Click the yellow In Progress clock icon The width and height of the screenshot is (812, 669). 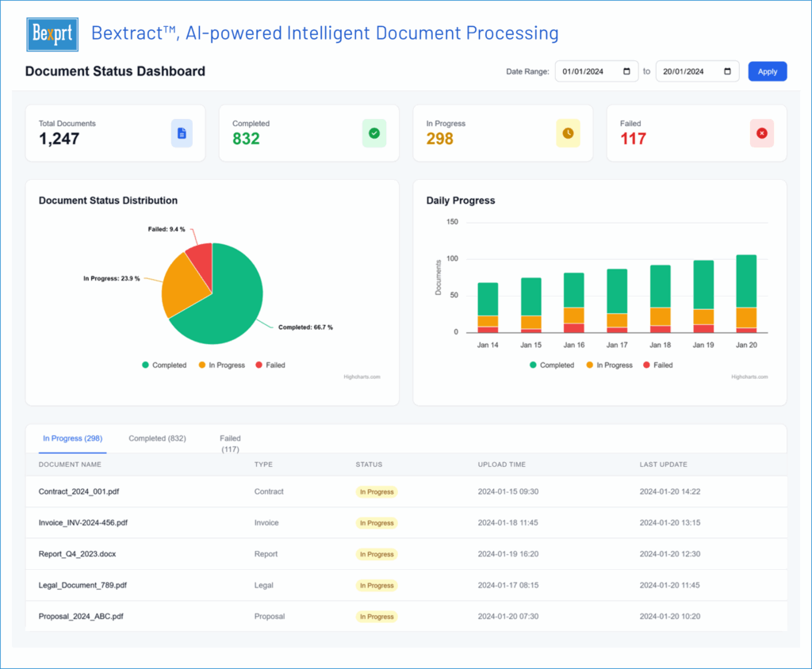click(x=568, y=133)
